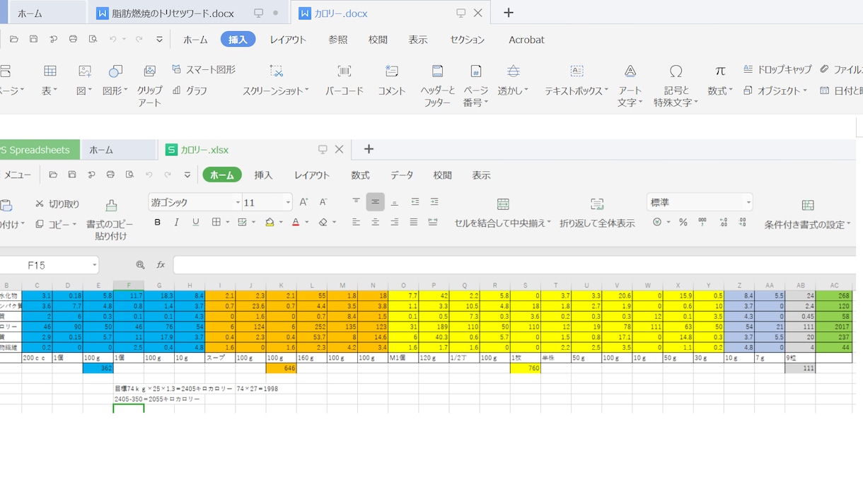Open the 標準 number format dropdown
The width and height of the screenshot is (863, 504).
point(748,202)
